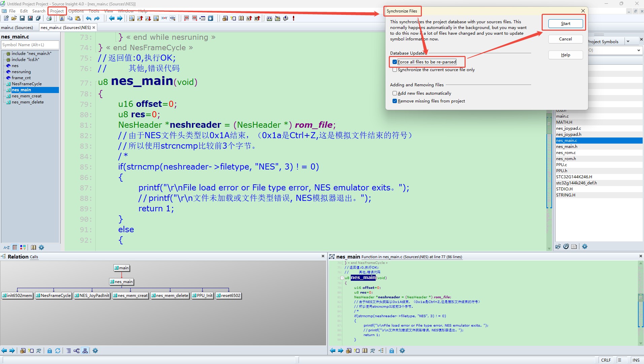644x364 pixels.
Task: Open project file panel settings gear
Action: point(585,247)
